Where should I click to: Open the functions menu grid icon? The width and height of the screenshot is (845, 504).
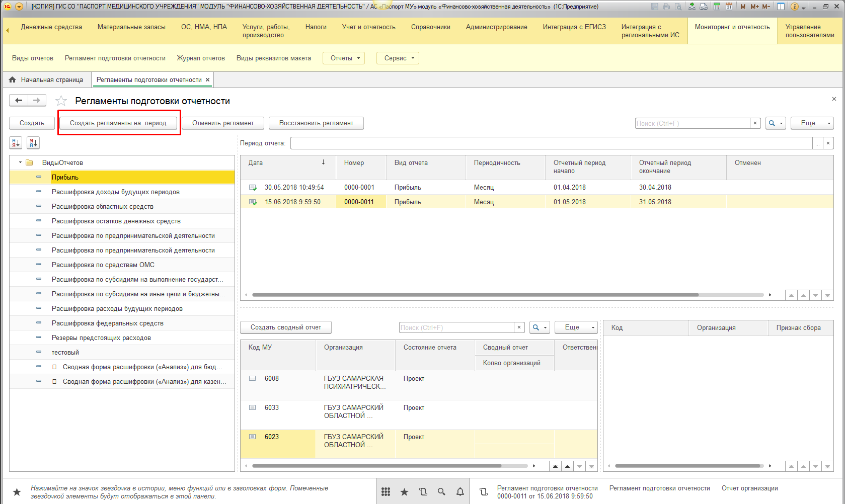click(386, 492)
